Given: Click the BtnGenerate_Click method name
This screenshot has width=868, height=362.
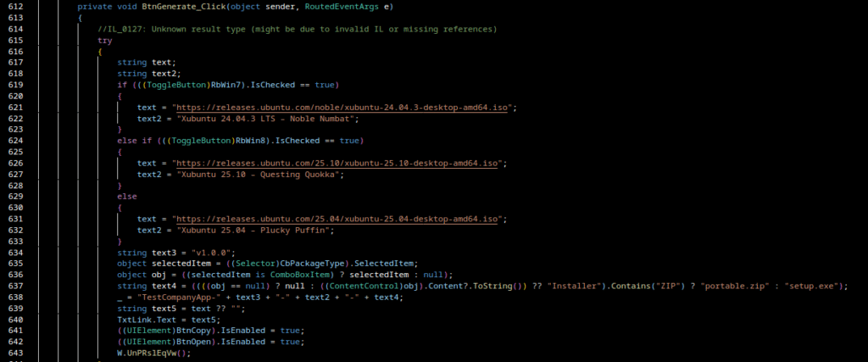Looking at the screenshot, I should point(156,7).
